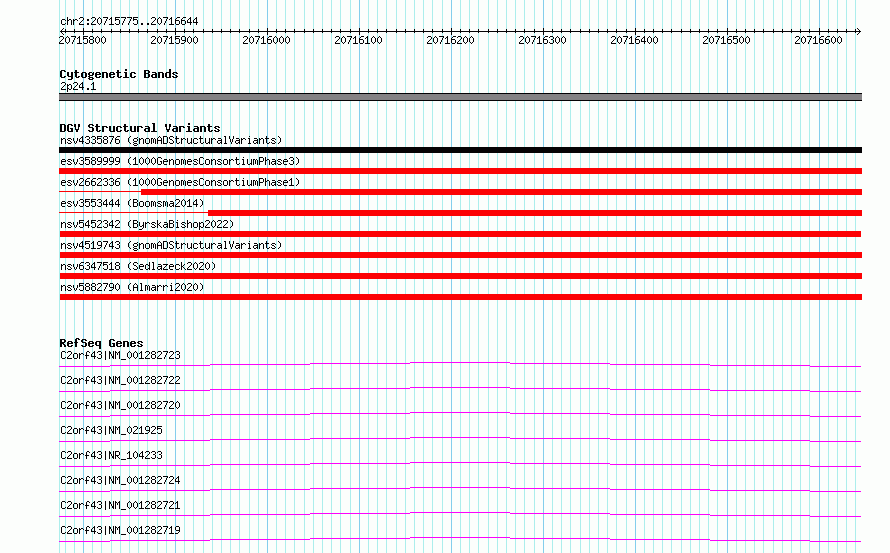Screen dimensions: 890x553
Task: Open variant esv3589999 label
Action: 180,161
